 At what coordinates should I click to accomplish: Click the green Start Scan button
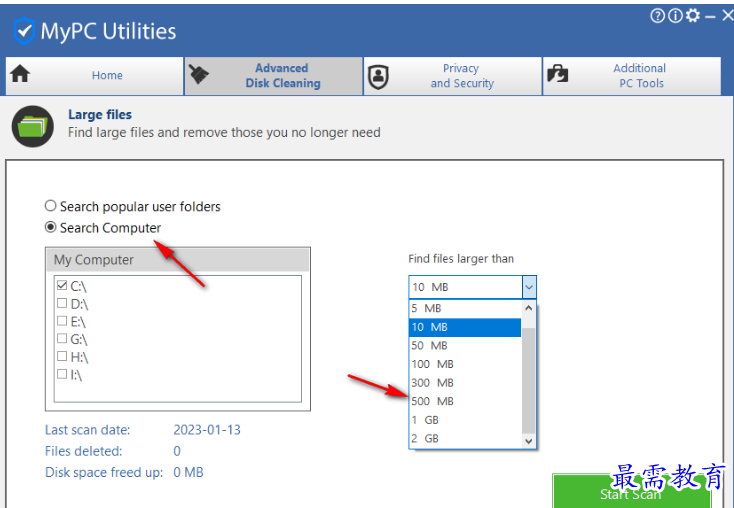[631, 492]
